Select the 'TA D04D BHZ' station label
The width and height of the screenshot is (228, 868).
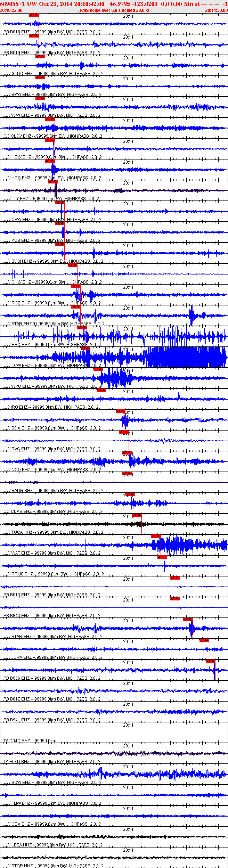click(x=17, y=741)
